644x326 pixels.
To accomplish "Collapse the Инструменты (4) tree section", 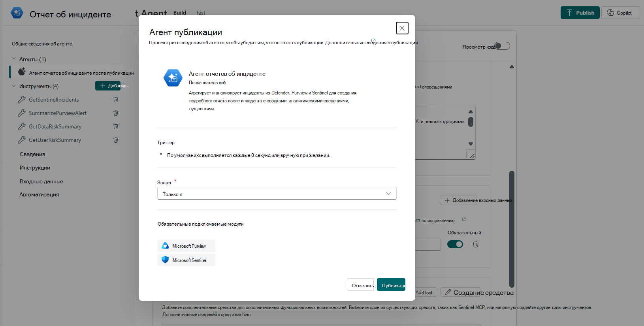I will coord(14,86).
